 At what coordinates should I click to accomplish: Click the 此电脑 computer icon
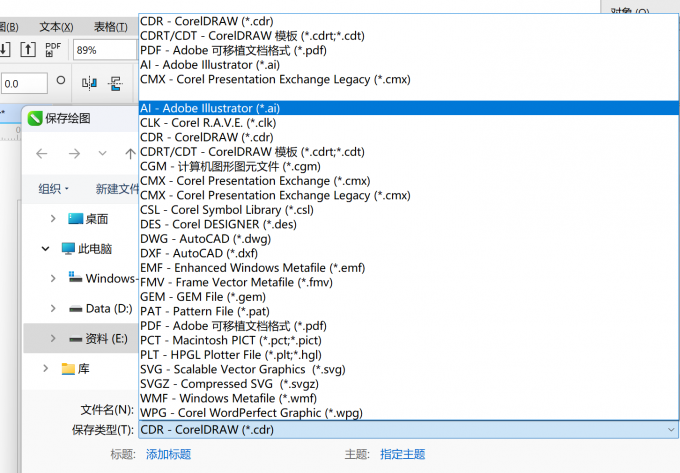(x=68, y=248)
